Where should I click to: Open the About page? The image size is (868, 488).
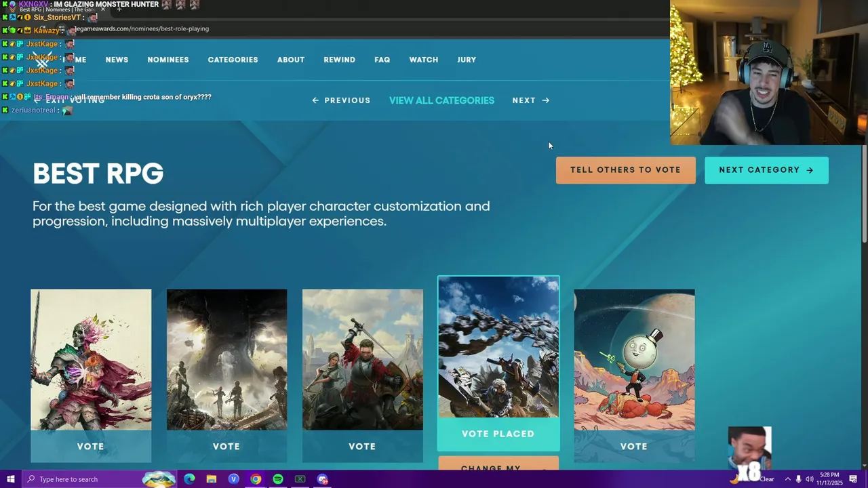tap(291, 60)
